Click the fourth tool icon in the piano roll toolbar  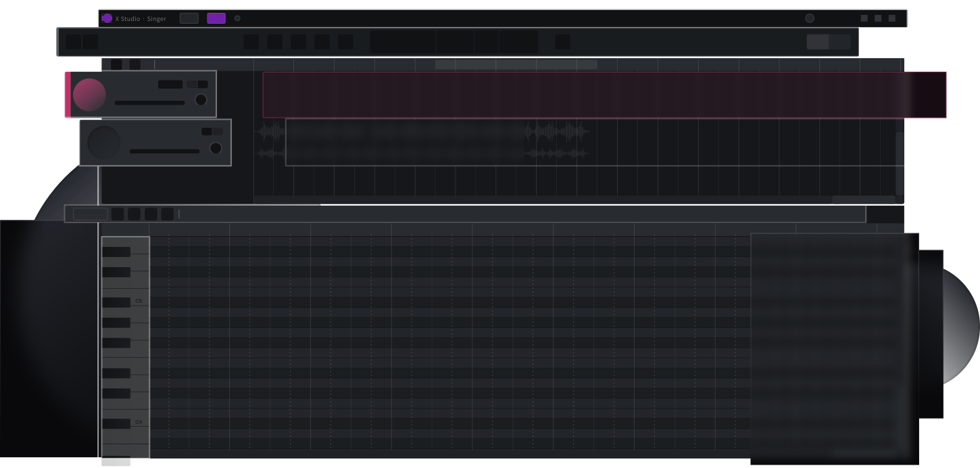click(168, 214)
